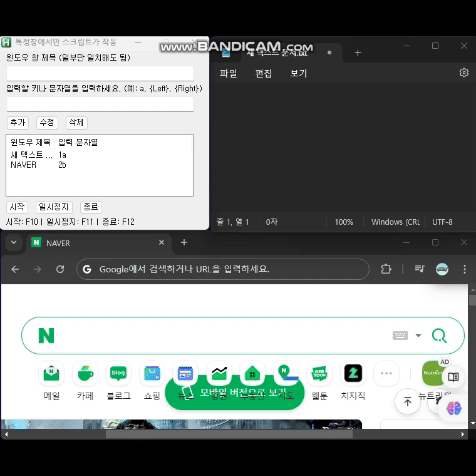Image resolution: width=476 pixels, height=476 pixels.
Task: Open Chrome media control icon
Action: point(419,269)
